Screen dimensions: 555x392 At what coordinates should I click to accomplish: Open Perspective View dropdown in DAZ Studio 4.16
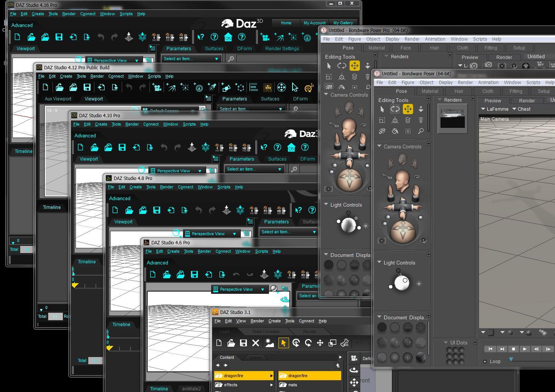113,61
